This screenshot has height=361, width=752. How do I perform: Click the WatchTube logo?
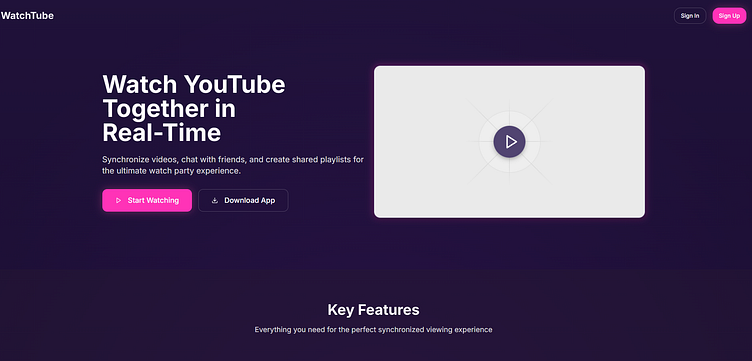(27, 16)
